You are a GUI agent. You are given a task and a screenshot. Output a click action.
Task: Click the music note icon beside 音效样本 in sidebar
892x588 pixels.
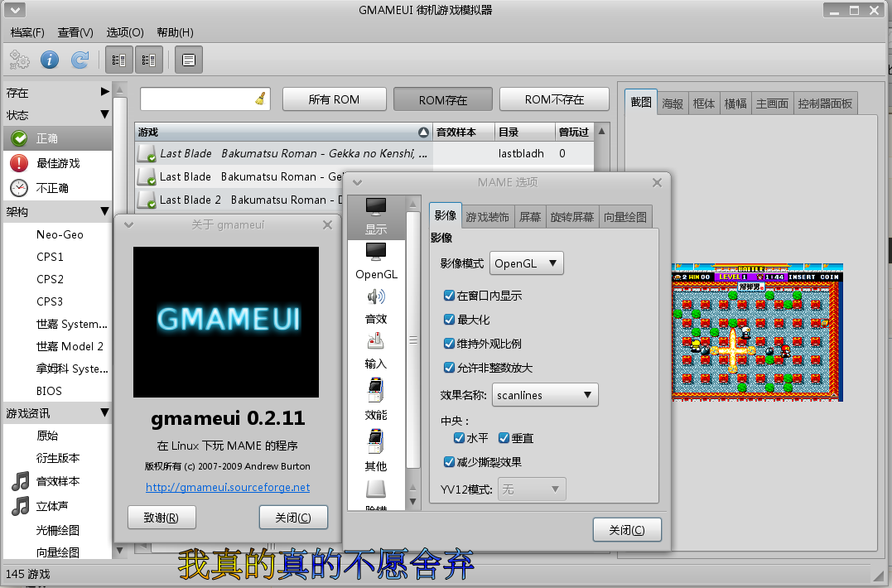[21, 481]
